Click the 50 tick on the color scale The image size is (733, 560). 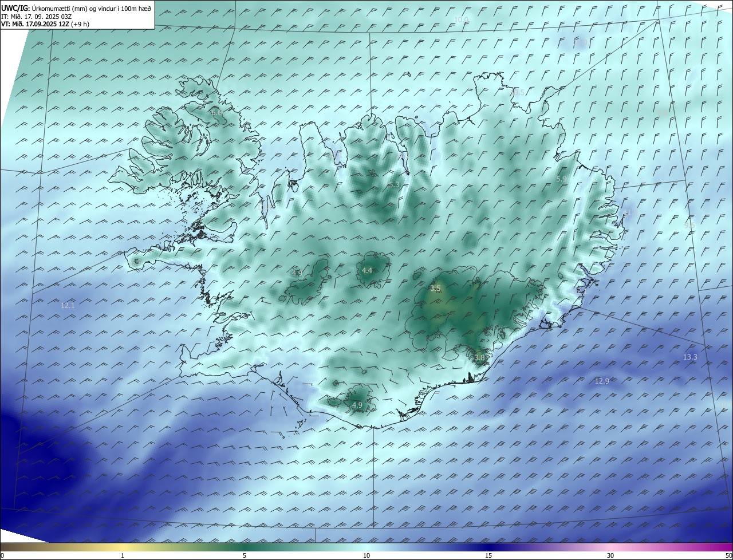pyautogui.click(x=728, y=555)
